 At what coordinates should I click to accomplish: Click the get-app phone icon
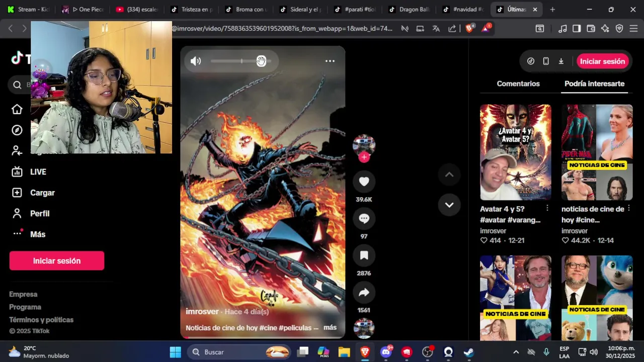546,61
